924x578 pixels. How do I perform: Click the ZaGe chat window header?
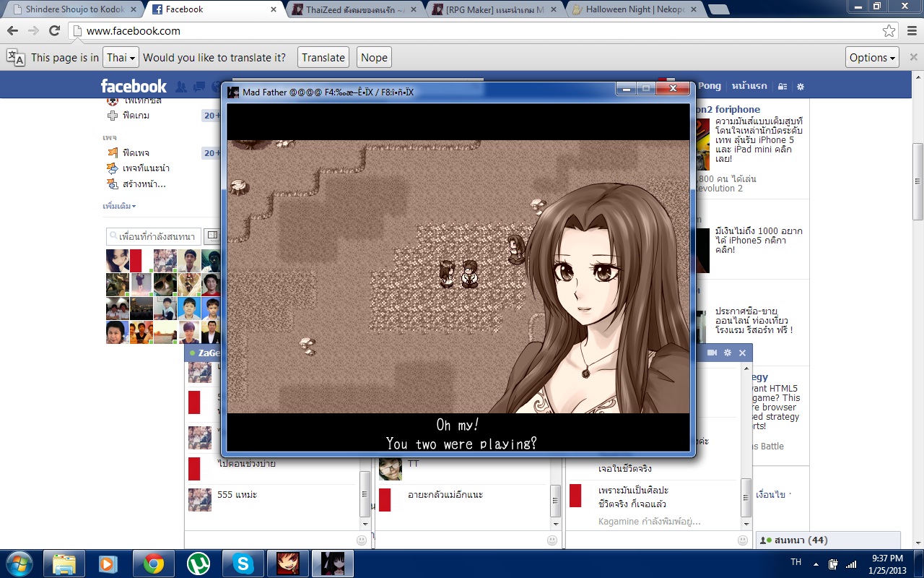click(204, 353)
